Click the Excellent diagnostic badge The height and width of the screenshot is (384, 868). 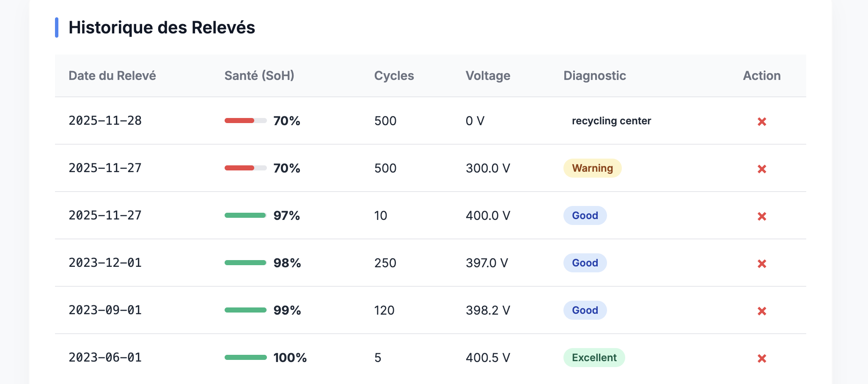click(x=594, y=358)
